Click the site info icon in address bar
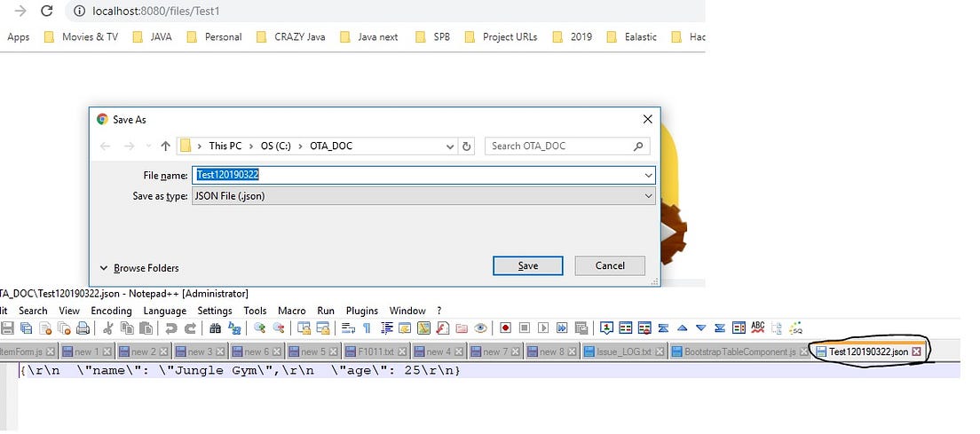980x434 pixels. [79, 11]
